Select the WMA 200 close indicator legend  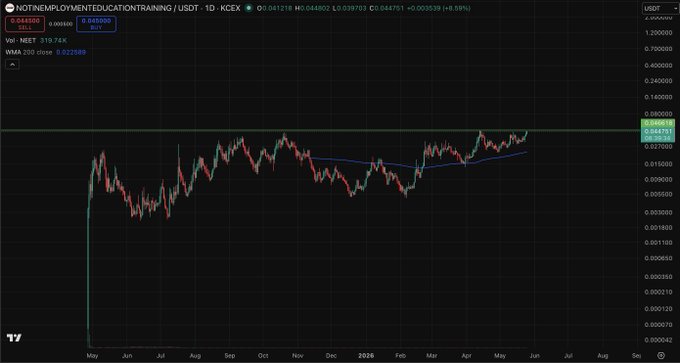(29, 52)
